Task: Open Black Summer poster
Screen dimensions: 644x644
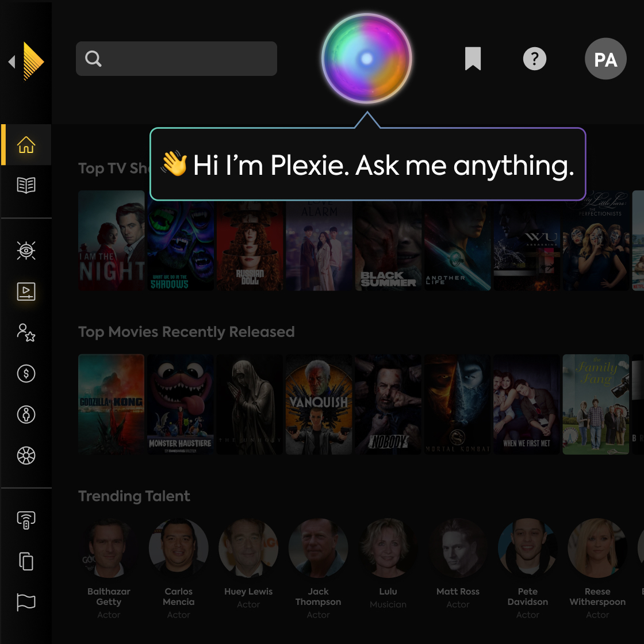Action: click(x=388, y=246)
